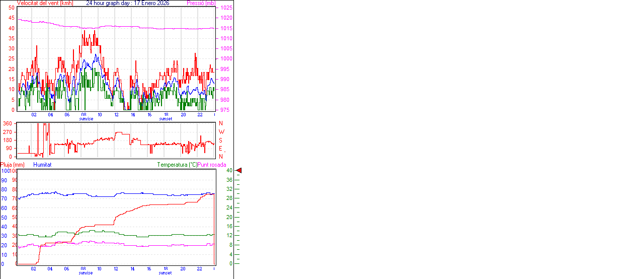Viewport: 644px width, 279px height.
Task: Click the magenta 'Punt rosada' legend label
Action: [x=212, y=165]
